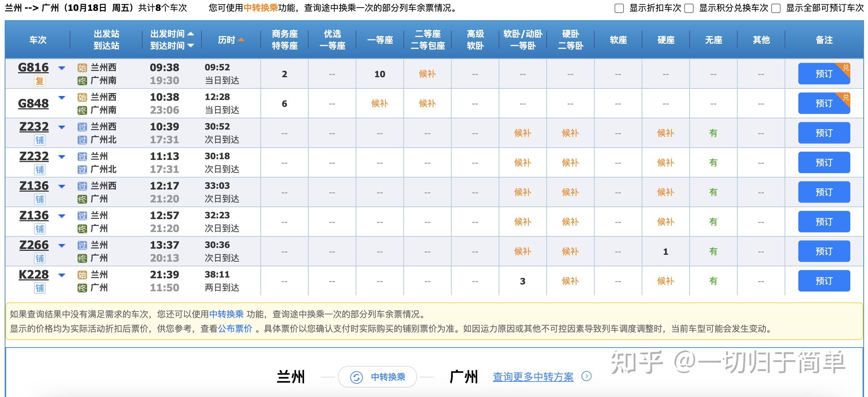Sort by 历时 column header
Image resolution: width=868 pixels, height=397 pixels.
tap(231, 40)
